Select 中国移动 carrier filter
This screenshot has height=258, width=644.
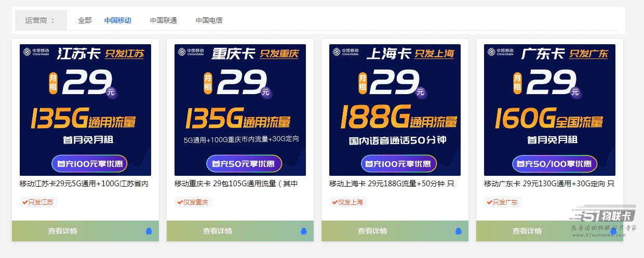117,20
